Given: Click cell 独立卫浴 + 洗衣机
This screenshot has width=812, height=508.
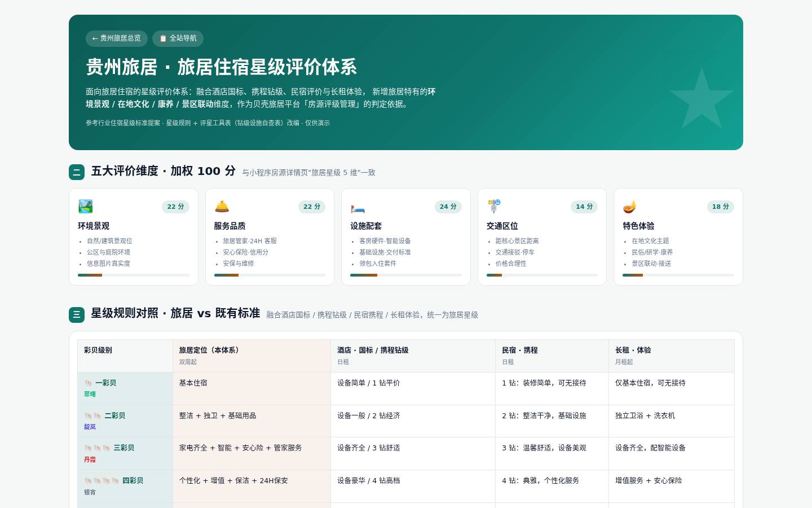Looking at the screenshot, I should click(672, 421).
